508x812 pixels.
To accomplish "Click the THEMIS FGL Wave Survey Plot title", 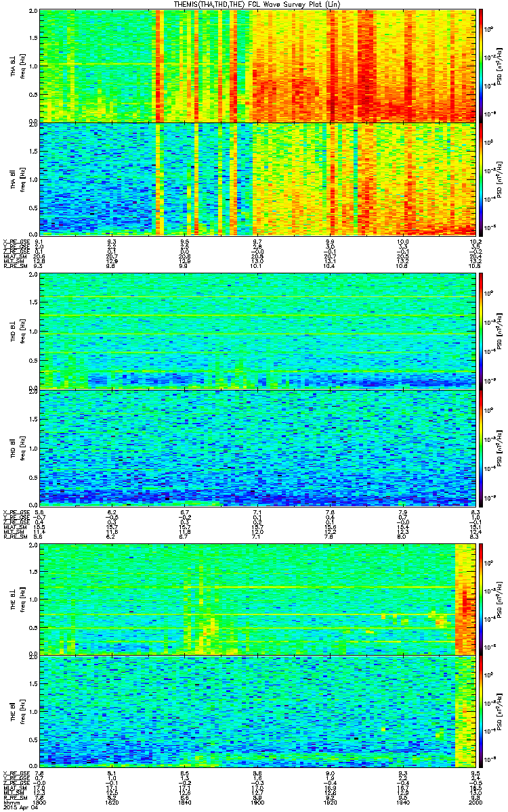I will [257, 4].
